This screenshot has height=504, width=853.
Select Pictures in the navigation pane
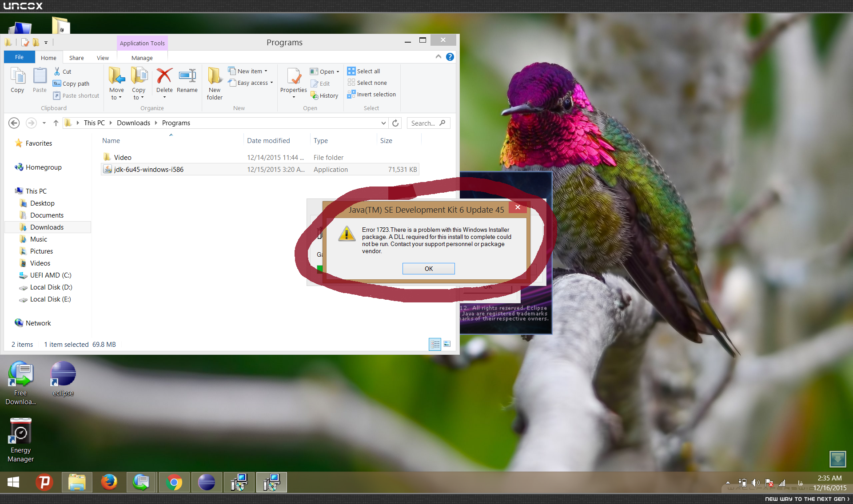(x=41, y=251)
